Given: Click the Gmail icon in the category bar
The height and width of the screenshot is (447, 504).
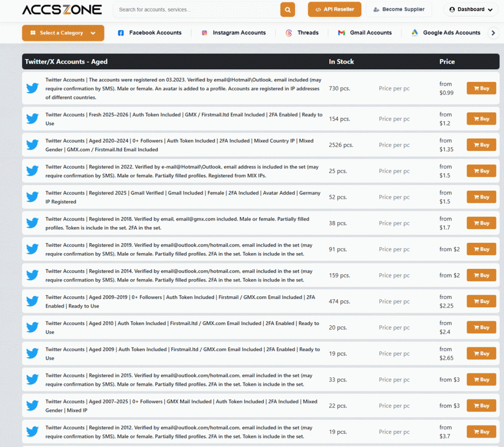Looking at the screenshot, I should point(342,33).
